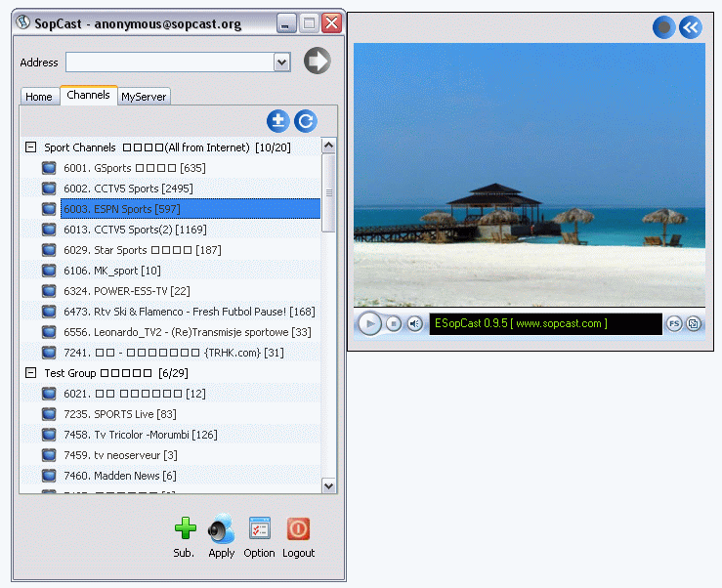The height and width of the screenshot is (588, 722).
Task: Click the channel list scroll down arrow
Action: coord(329,485)
